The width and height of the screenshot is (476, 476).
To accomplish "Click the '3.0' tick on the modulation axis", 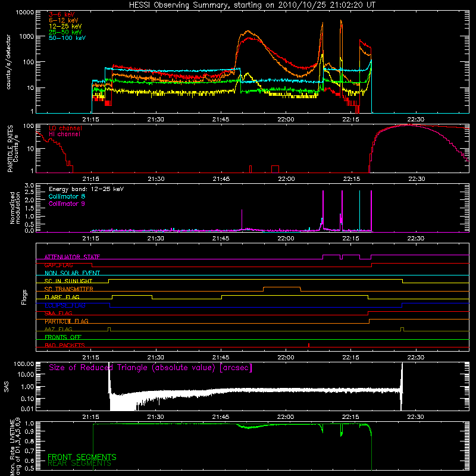I will (x=29, y=186).
